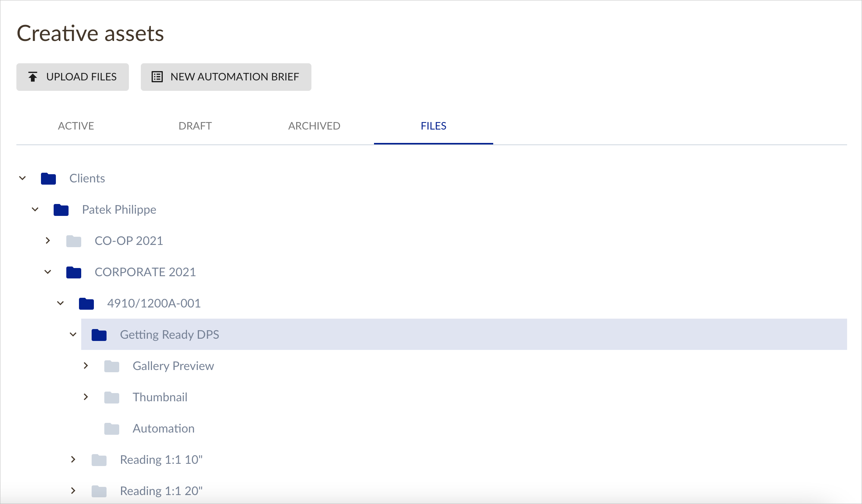Viewport: 862px width, 504px height.
Task: Click the Gallery Preview folder icon
Action: (x=112, y=366)
